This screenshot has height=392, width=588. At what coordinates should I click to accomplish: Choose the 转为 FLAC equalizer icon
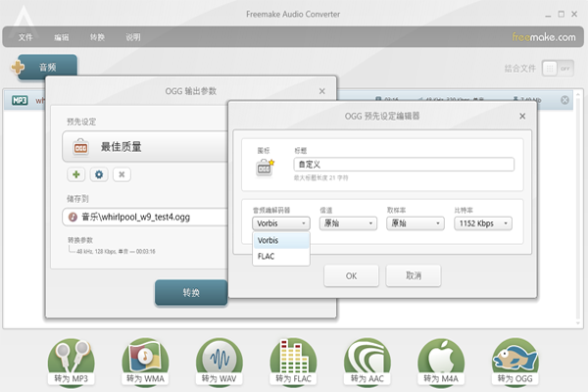293,363
